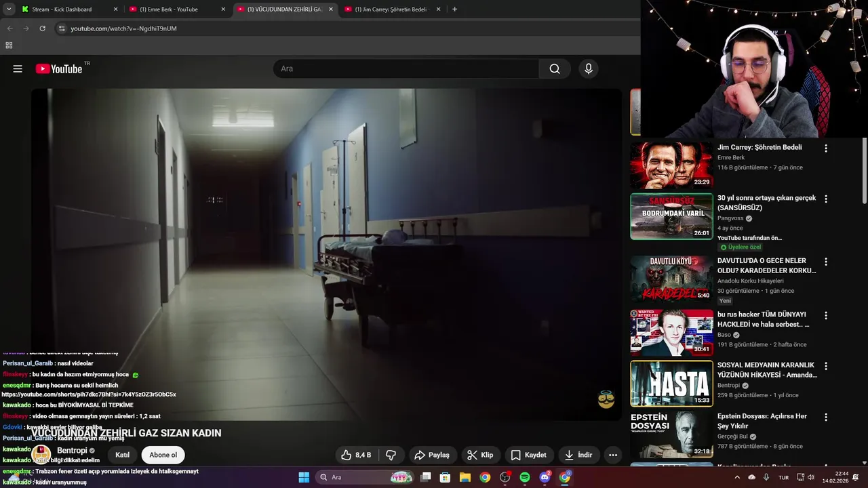Dislike the video
The width and height of the screenshot is (868, 488).
click(391, 455)
